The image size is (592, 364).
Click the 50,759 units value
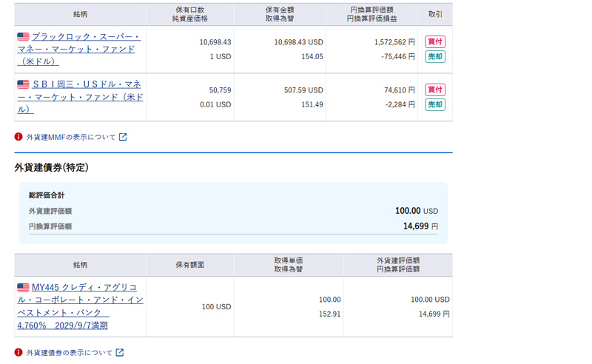220,90
